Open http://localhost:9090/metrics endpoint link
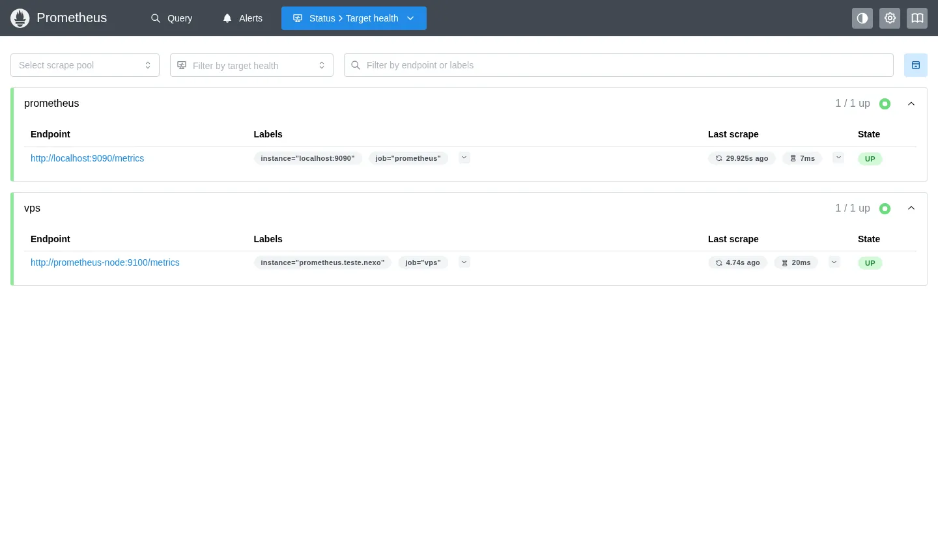938x560 pixels. tap(87, 158)
